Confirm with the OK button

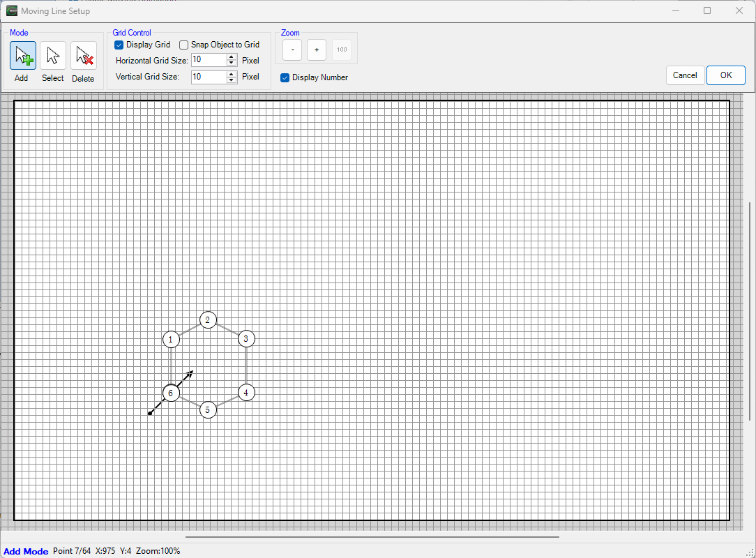[x=726, y=75]
